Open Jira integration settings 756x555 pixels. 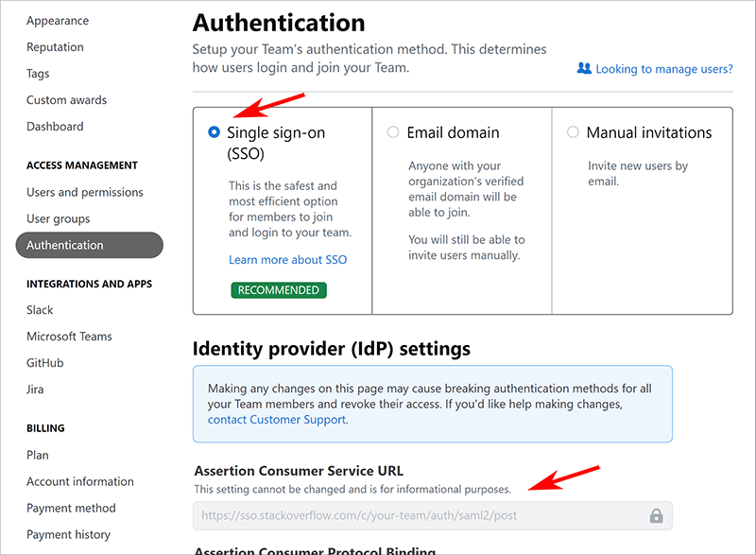click(x=35, y=390)
